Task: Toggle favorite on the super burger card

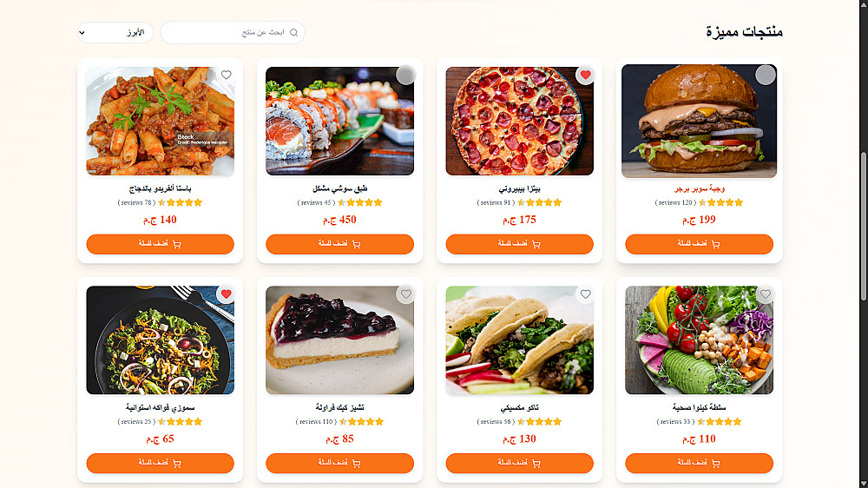Action: pyautogui.click(x=766, y=75)
